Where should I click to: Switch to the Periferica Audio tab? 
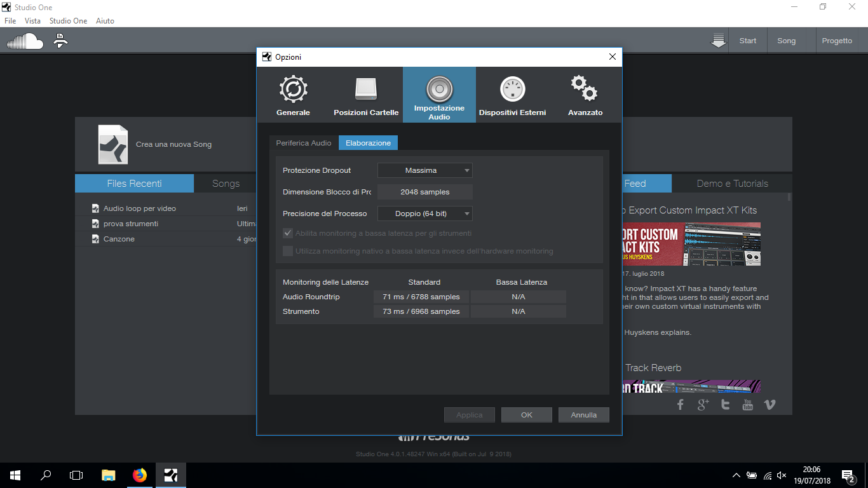tap(304, 143)
